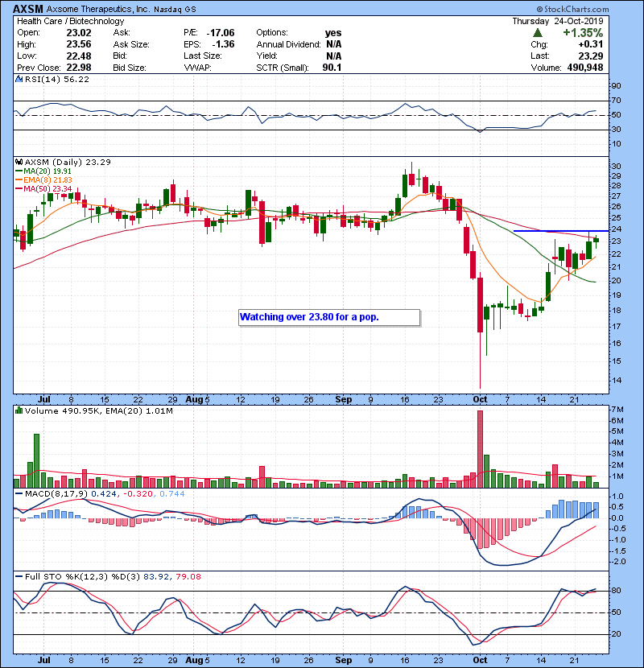
Task: Click the 90 label on the RSI axis
Action: click(x=617, y=85)
